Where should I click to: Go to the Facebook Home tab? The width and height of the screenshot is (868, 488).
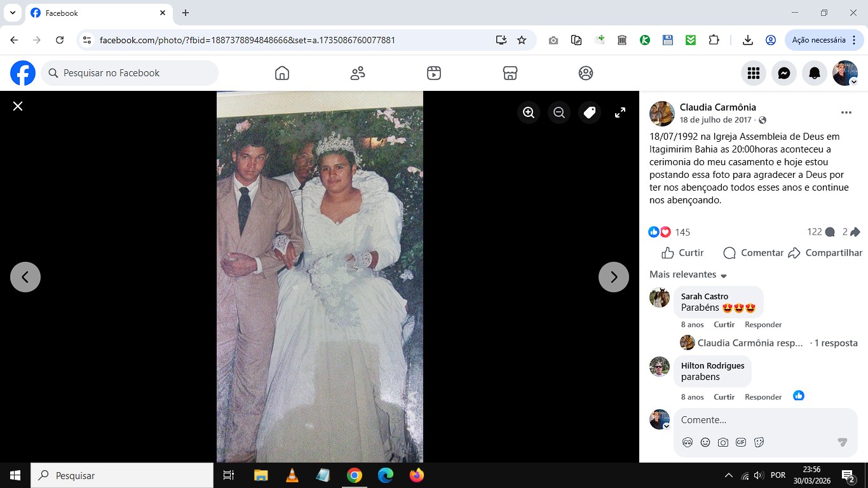(x=282, y=73)
